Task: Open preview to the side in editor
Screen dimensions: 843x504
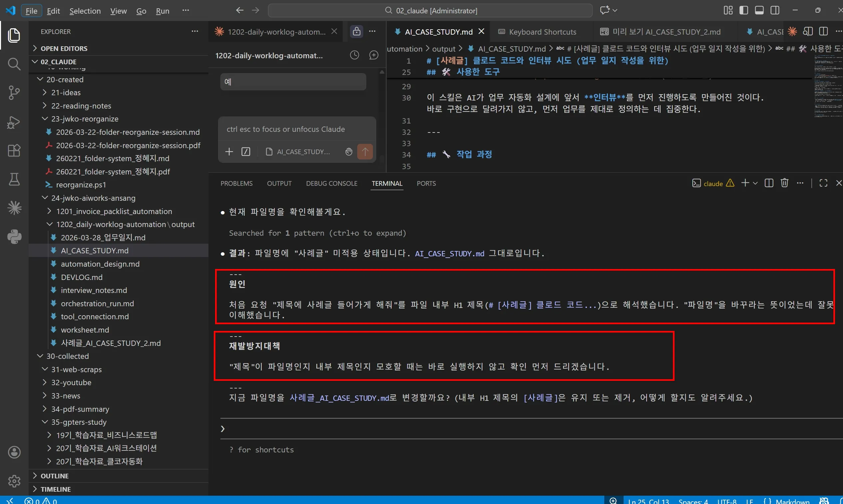Action: 808,32
